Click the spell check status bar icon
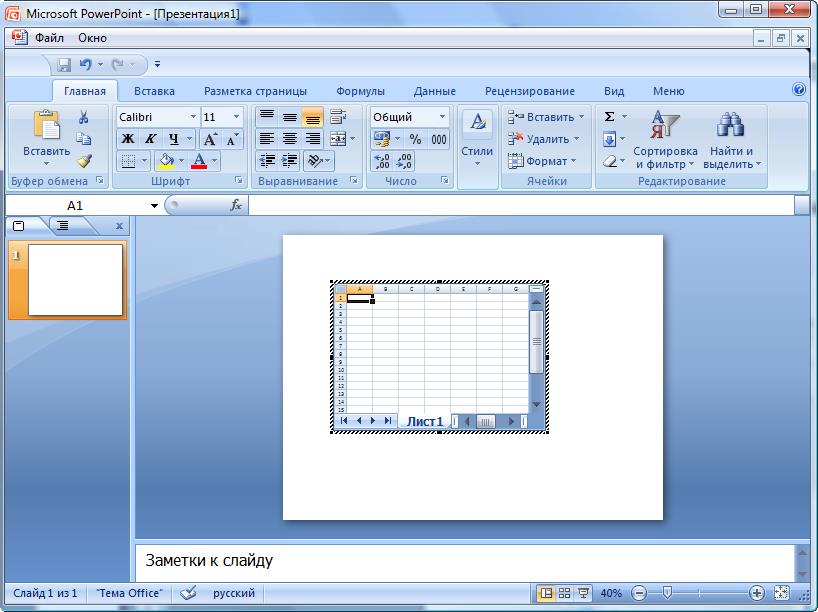The width and height of the screenshot is (818, 612). click(188, 593)
